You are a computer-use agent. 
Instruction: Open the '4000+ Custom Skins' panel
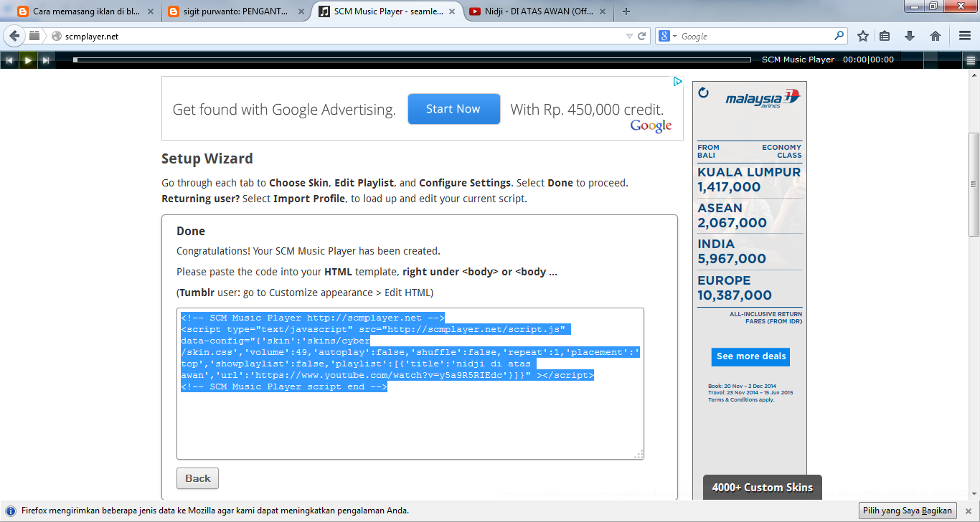pyautogui.click(x=763, y=488)
